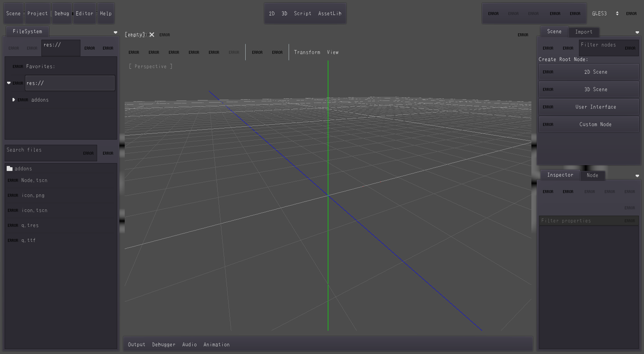
Task: Open the [ Perspective ] viewport menu
Action: tap(151, 66)
